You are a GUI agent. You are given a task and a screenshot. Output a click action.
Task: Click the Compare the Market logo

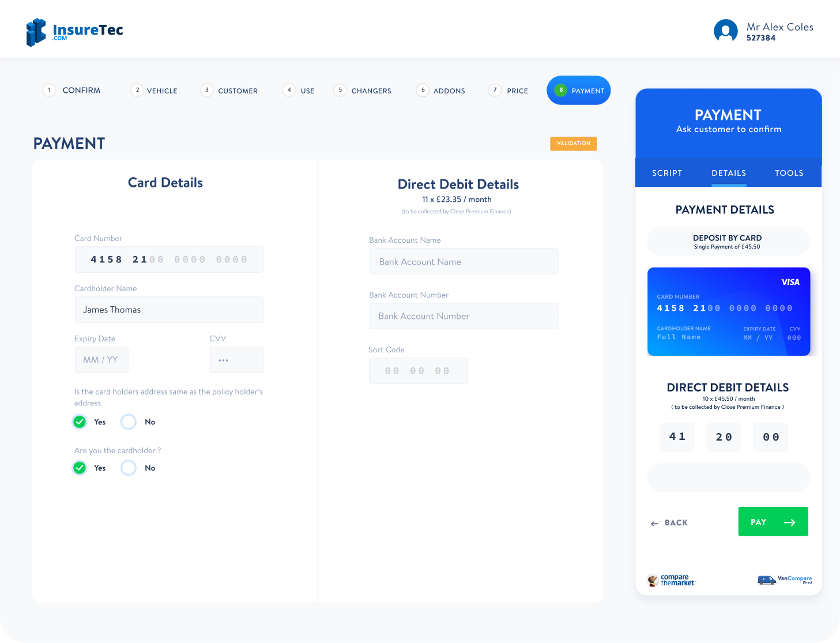click(x=672, y=580)
